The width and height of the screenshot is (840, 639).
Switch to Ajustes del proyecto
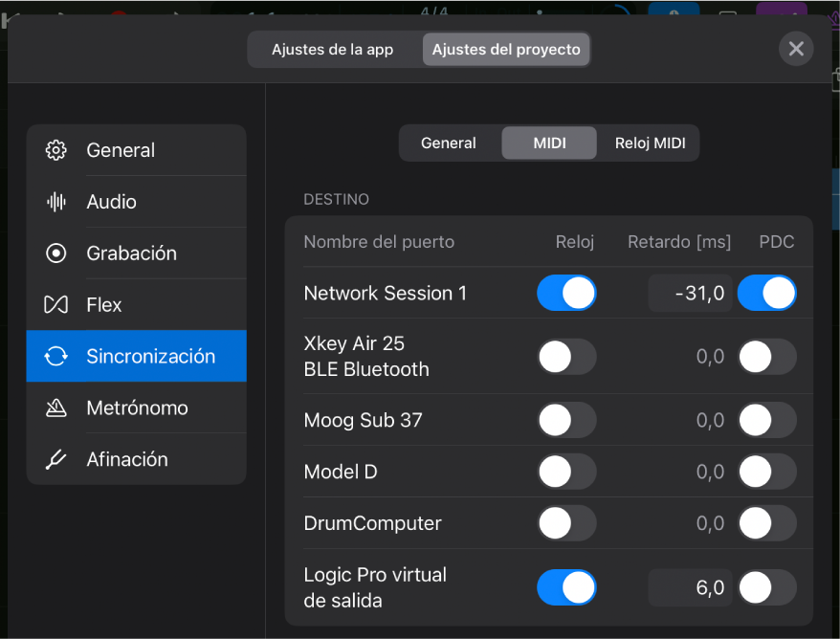point(505,48)
